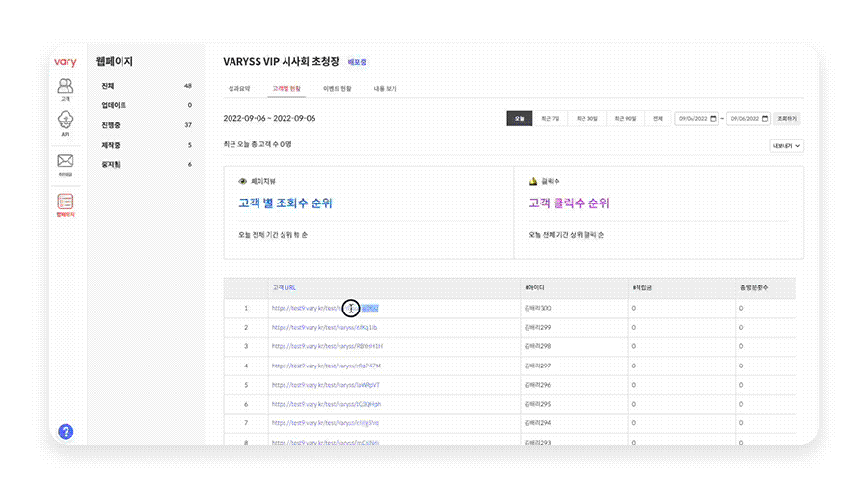
Task: Click the start date input field
Action: 696,119
